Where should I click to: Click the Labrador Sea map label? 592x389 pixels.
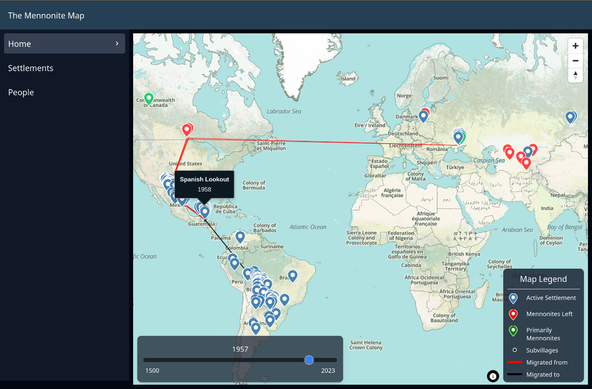pos(284,111)
